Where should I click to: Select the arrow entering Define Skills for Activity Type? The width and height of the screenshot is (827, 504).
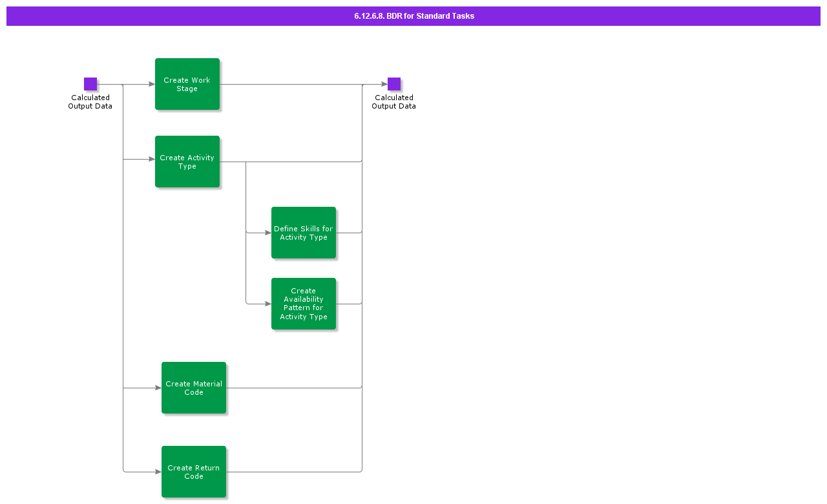(258, 231)
